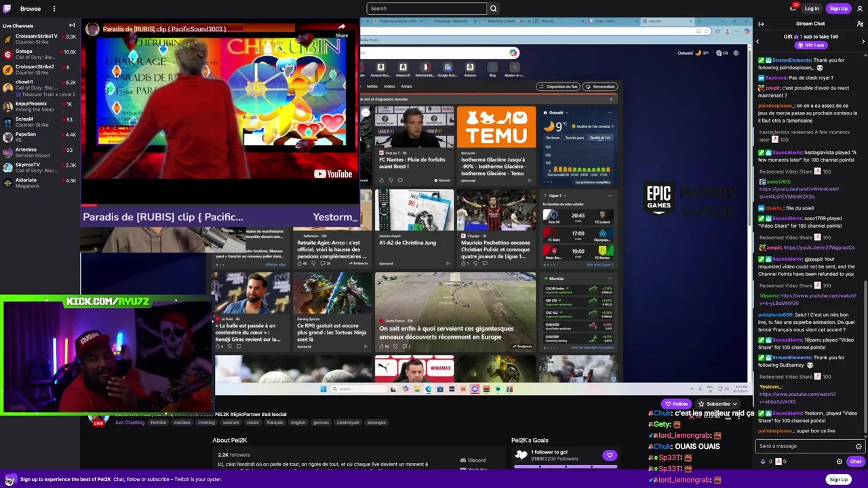The height and width of the screenshot is (488, 868).
Task: Click the YouTube logo on the clip
Action: click(333, 174)
